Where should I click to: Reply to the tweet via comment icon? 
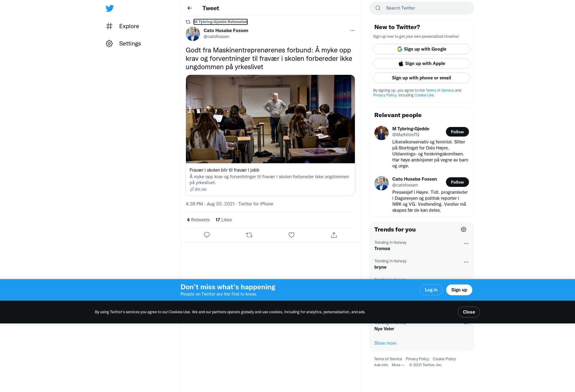click(x=207, y=235)
